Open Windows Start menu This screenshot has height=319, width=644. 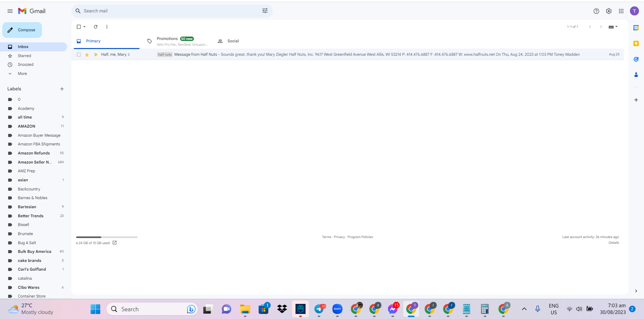[95, 309]
